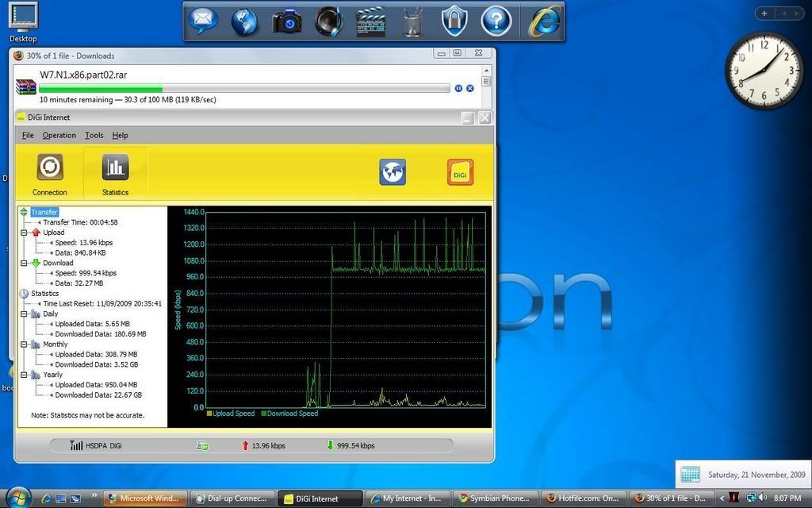Open the pencil cup icon in the dock
812x508 pixels.
412,21
